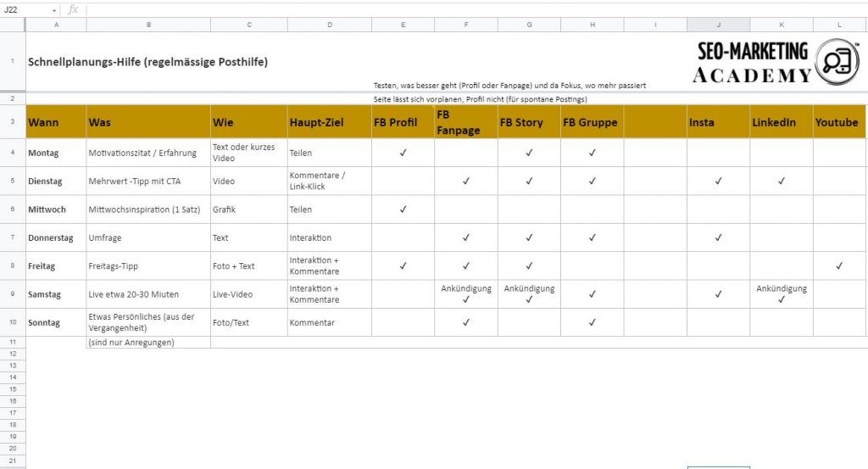The image size is (868, 469).
Task: Click Dienstag's FB Story checkmark
Action: pos(529,181)
